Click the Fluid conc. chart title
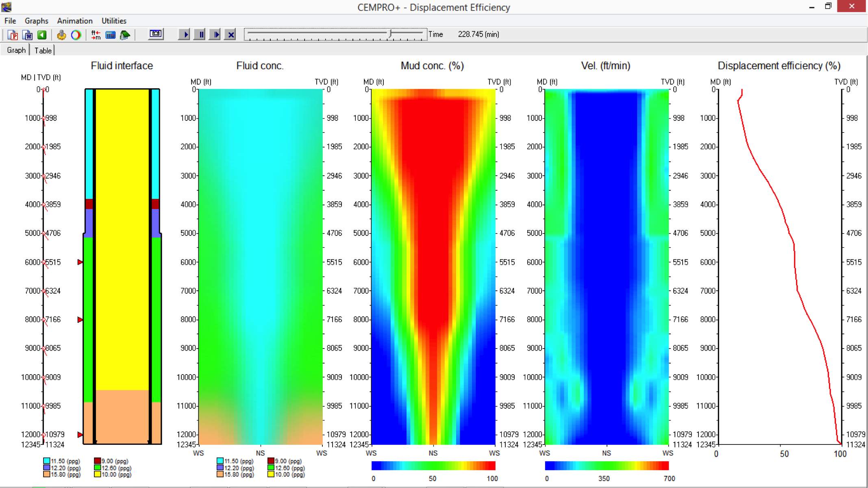 [x=260, y=66]
